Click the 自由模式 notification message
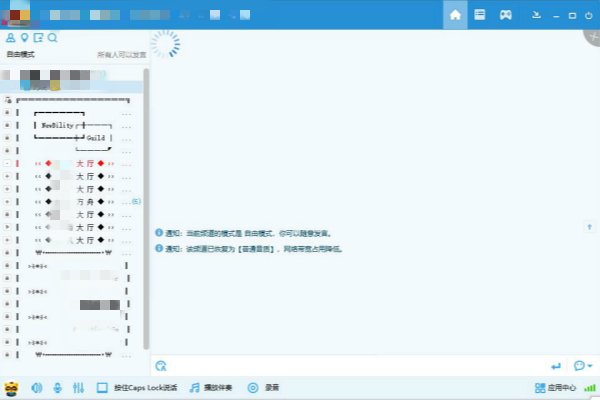The height and width of the screenshot is (400, 600). pos(248,233)
